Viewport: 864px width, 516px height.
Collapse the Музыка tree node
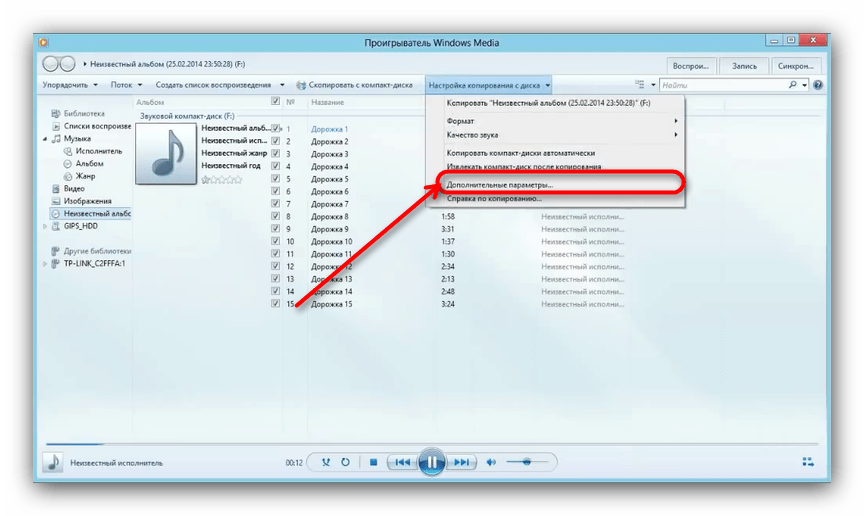45,139
